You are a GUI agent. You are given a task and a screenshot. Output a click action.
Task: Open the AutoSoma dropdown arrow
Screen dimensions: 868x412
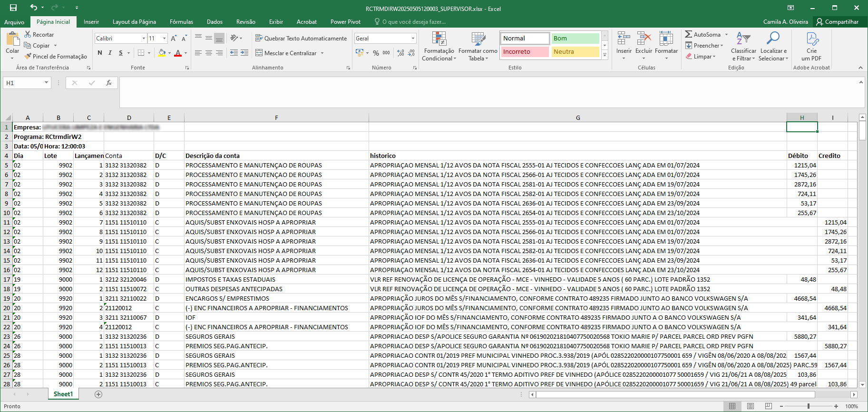click(726, 35)
